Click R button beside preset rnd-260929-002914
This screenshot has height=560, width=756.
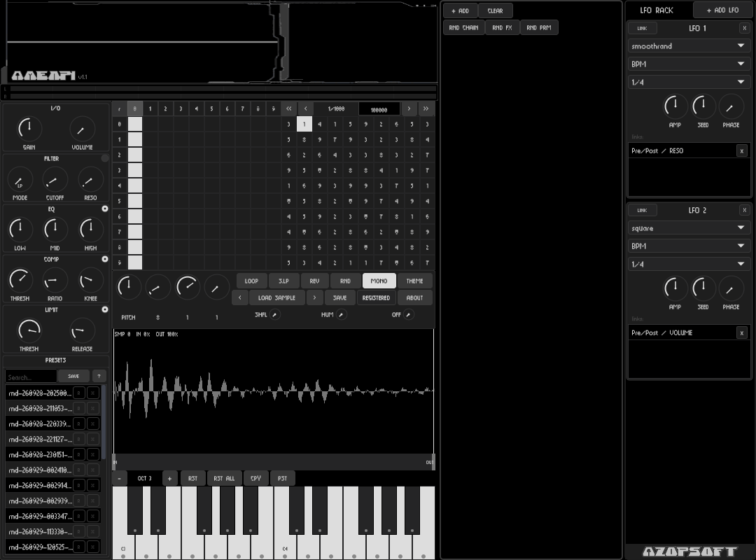point(78,486)
